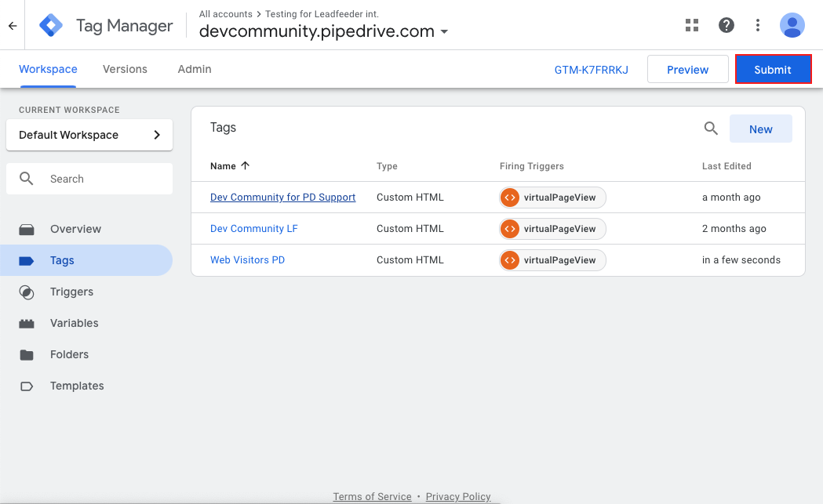
Task: Expand the Default Workspace selector
Action: click(89, 135)
